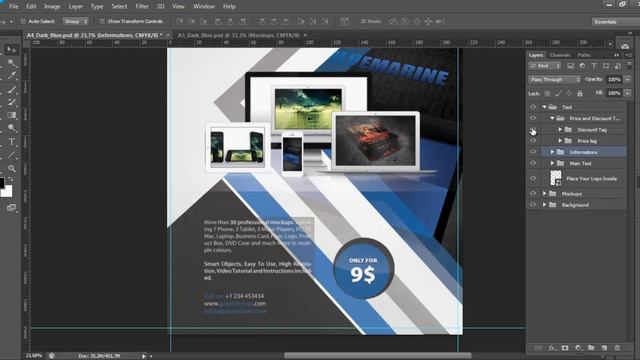The width and height of the screenshot is (640, 360).
Task: Filter layers by adjustment layers icon
Action: point(582,66)
